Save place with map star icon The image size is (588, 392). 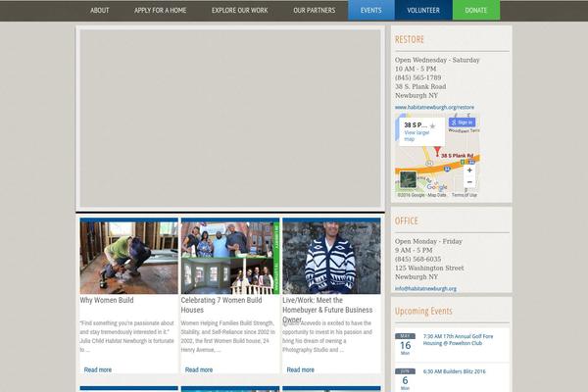(433, 125)
